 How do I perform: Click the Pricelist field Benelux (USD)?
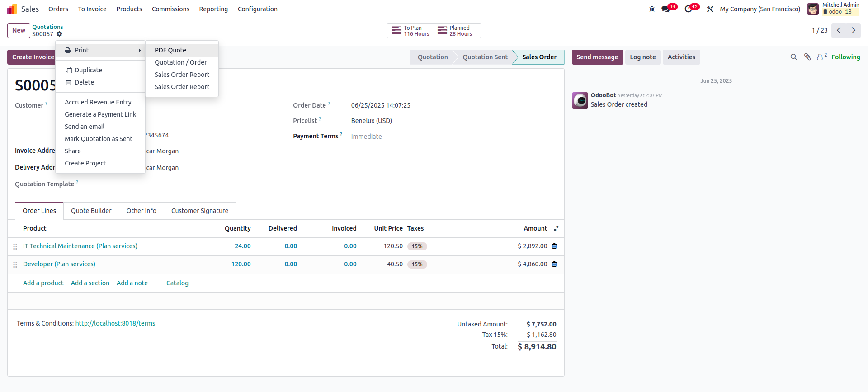372,121
